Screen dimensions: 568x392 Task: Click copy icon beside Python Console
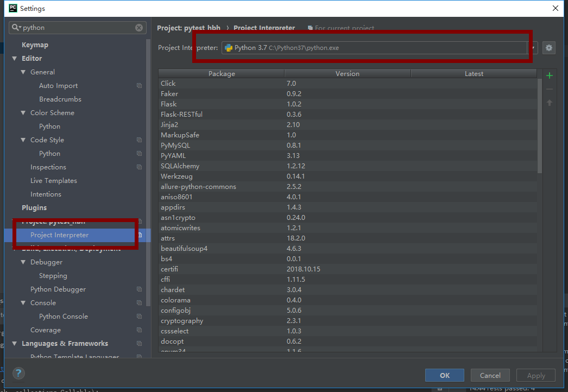pyautogui.click(x=139, y=317)
